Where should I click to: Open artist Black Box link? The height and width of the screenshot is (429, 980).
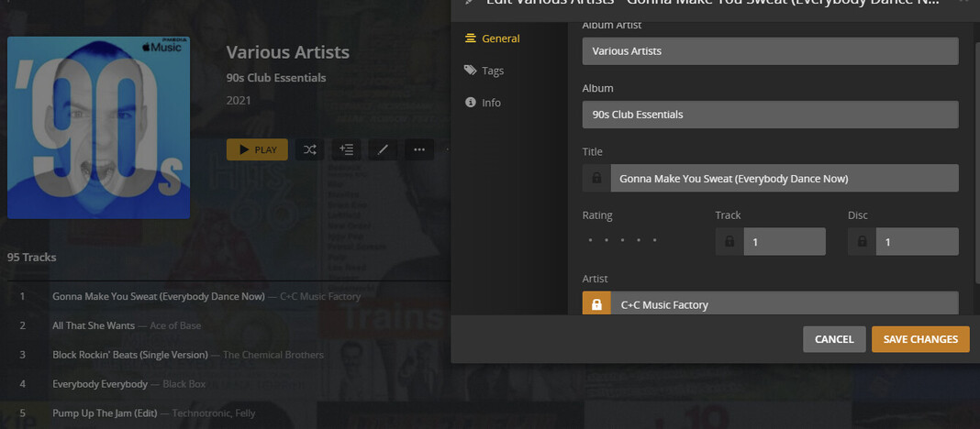tap(184, 384)
